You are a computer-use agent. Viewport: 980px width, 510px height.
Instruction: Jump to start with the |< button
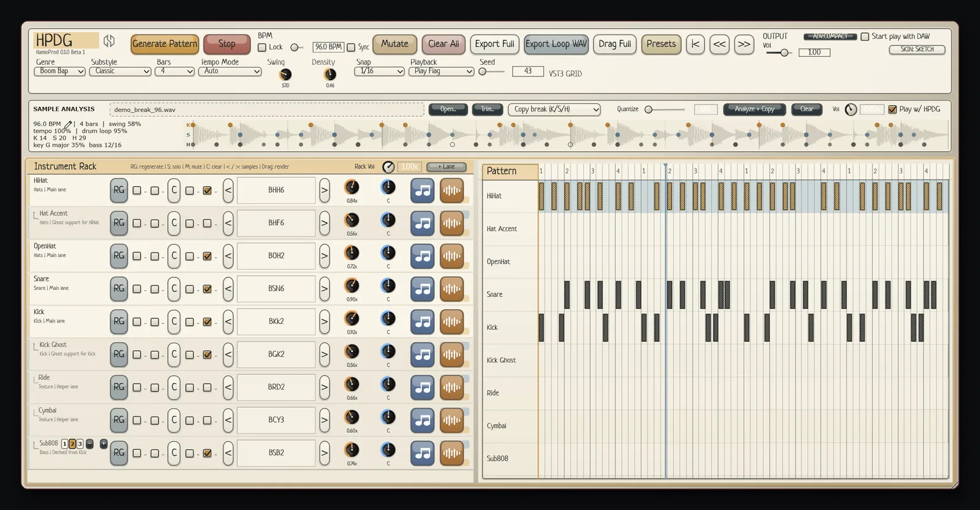pos(695,44)
